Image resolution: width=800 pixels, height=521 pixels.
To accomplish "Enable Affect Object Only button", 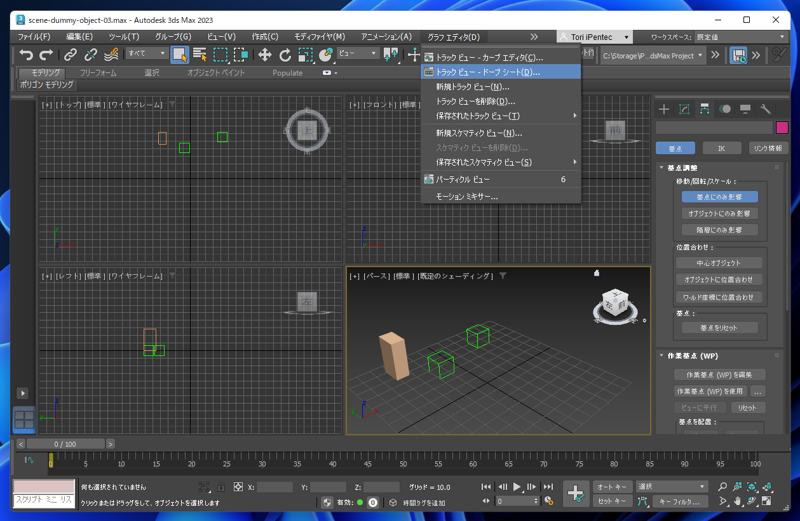I will pos(719,213).
